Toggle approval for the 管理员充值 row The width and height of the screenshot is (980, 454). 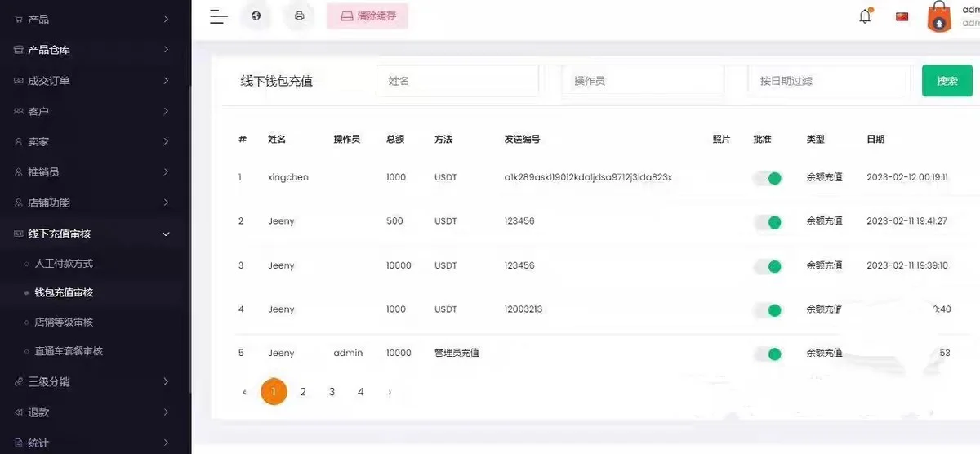[767, 354]
